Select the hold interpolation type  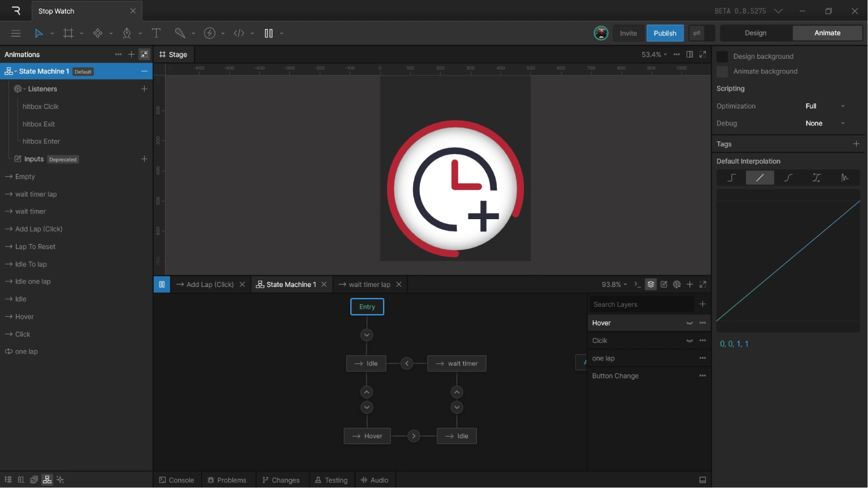[x=731, y=177]
